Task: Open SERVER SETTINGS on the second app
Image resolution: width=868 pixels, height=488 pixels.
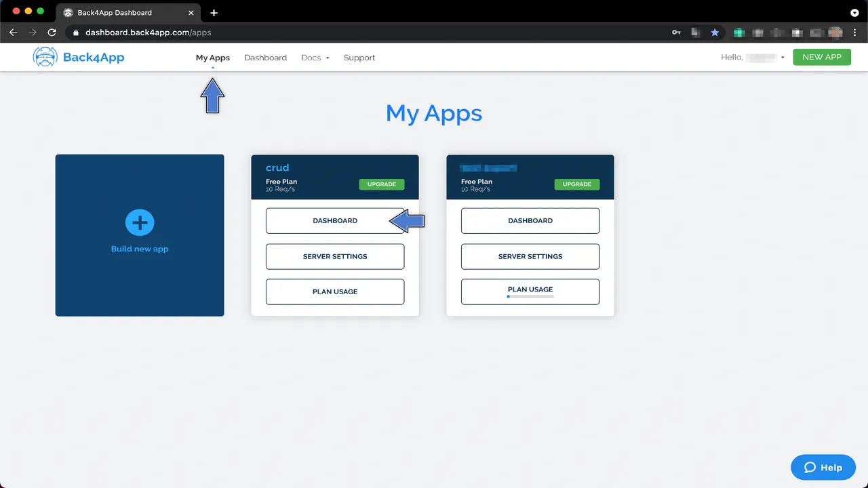Action: coord(530,256)
